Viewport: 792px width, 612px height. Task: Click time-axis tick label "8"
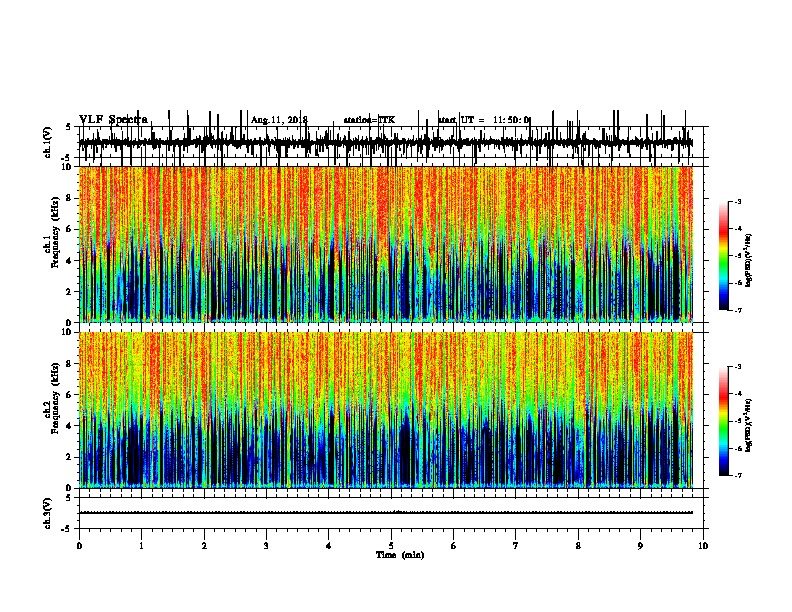578,546
